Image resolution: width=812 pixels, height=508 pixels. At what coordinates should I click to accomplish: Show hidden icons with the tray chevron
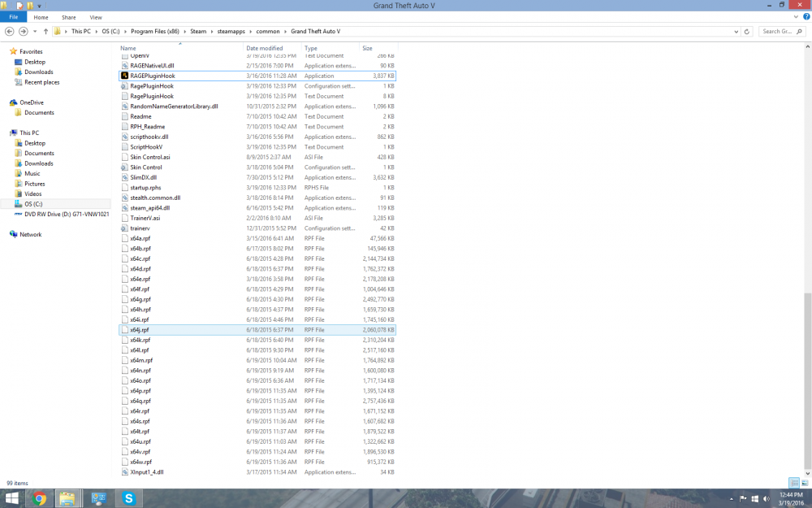[x=732, y=498]
